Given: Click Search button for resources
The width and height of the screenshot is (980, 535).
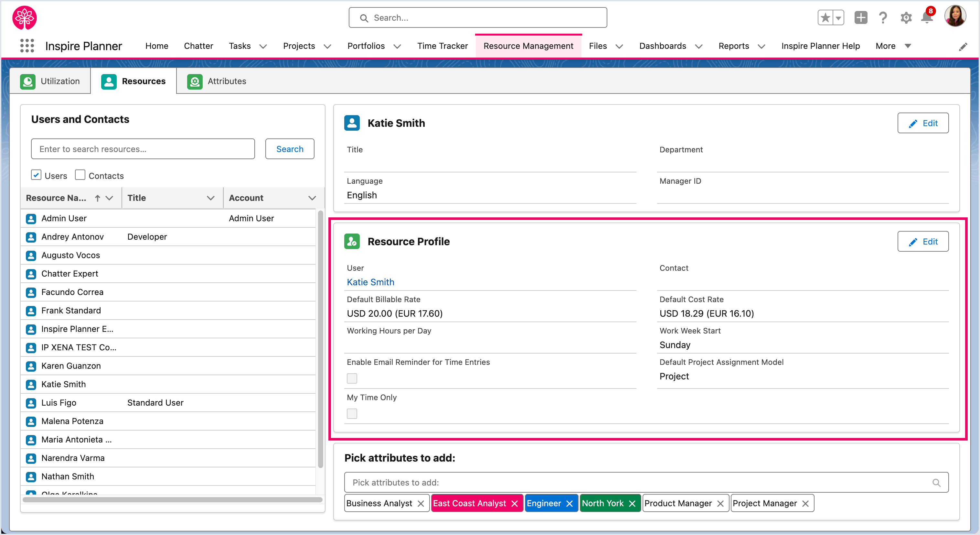Looking at the screenshot, I should pyautogui.click(x=290, y=149).
